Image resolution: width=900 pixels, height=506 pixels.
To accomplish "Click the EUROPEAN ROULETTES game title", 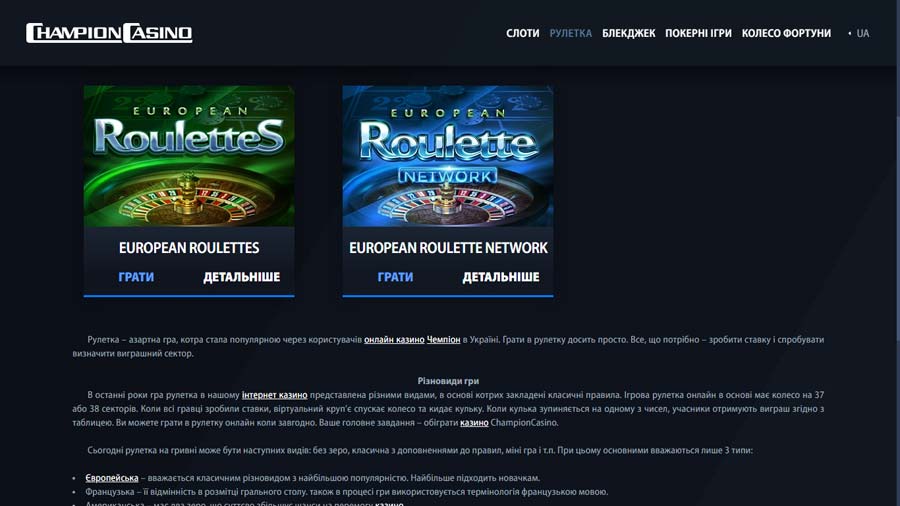I will [x=189, y=248].
